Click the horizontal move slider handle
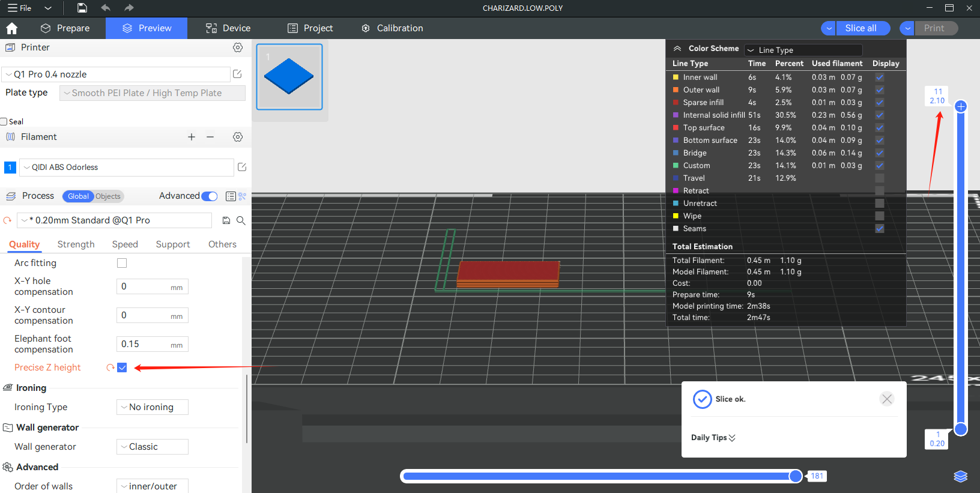Image resolution: width=980 pixels, height=493 pixels. pyautogui.click(x=796, y=476)
